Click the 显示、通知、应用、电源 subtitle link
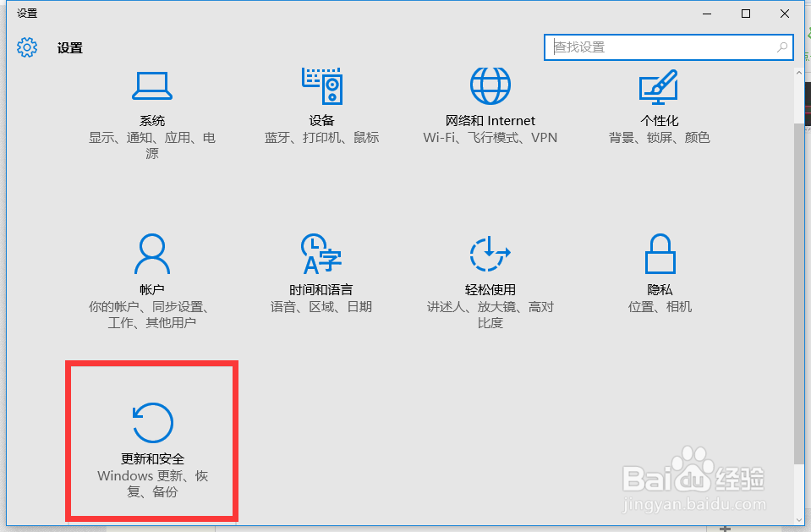 tap(152, 145)
